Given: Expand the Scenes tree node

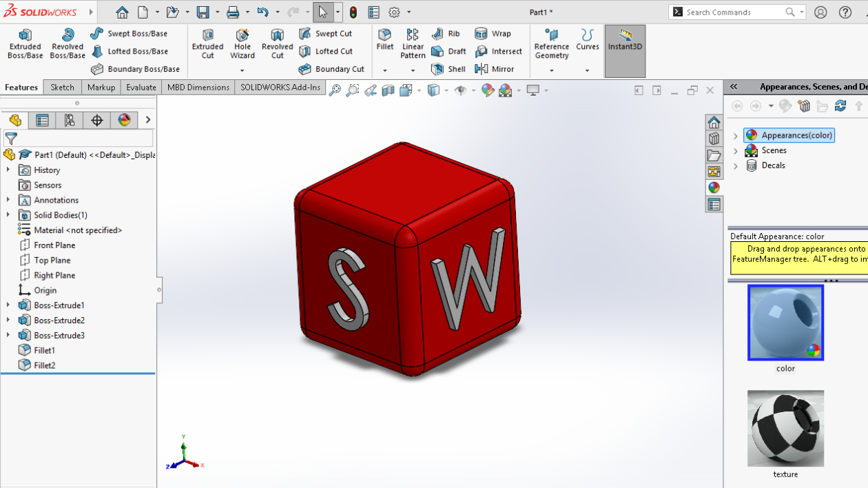Looking at the screenshot, I should coord(736,150).
